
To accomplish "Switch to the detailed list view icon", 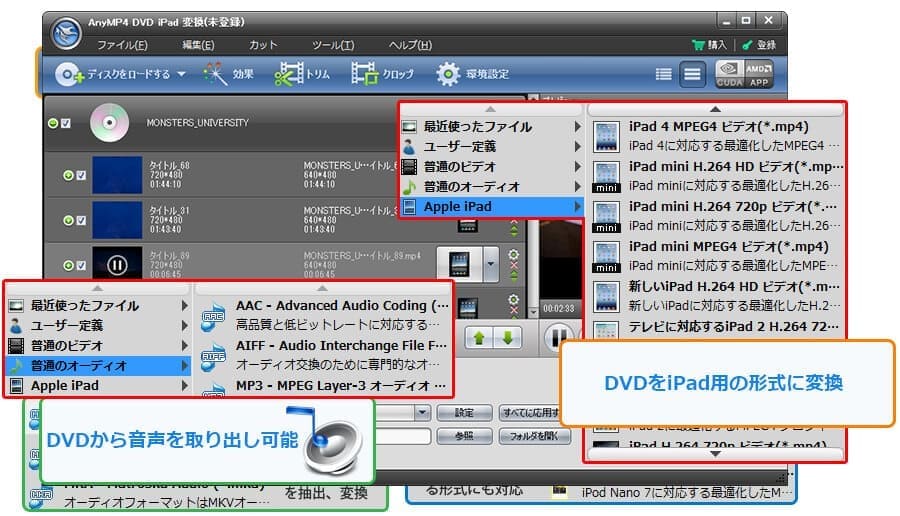I will click(x=692, y=74).
